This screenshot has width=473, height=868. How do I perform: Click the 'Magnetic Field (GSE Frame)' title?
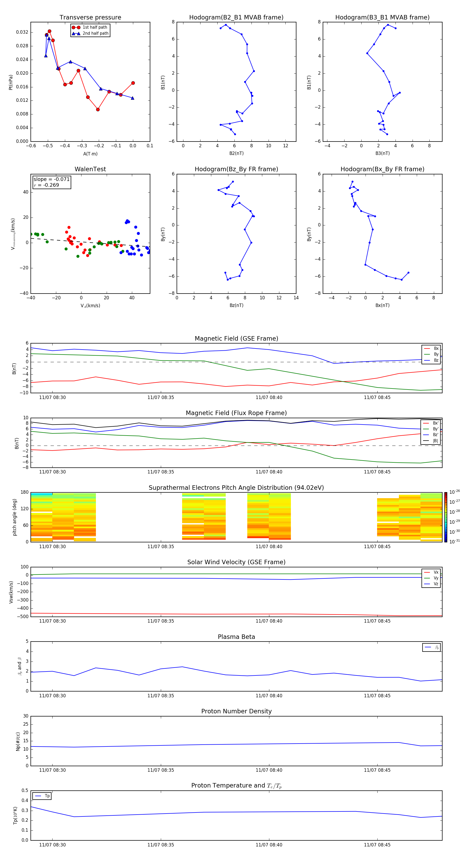click(236, 339)
